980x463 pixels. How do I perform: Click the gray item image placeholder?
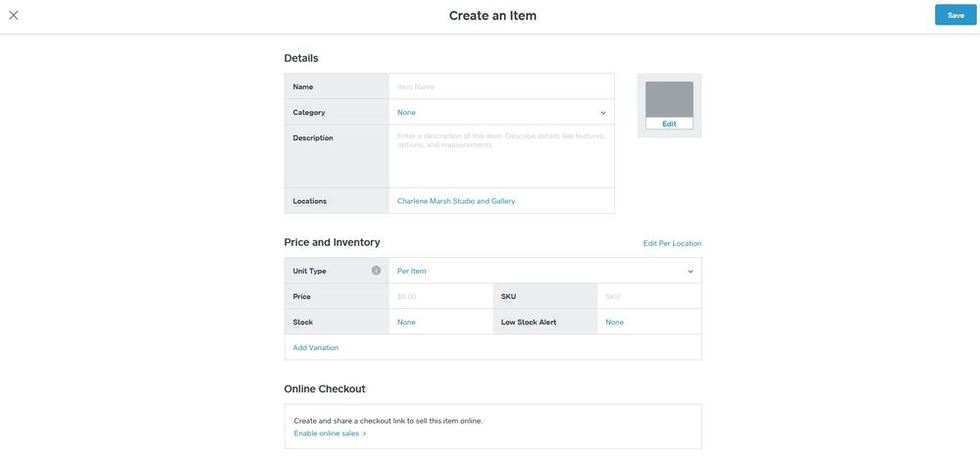[x=669, y=99]
